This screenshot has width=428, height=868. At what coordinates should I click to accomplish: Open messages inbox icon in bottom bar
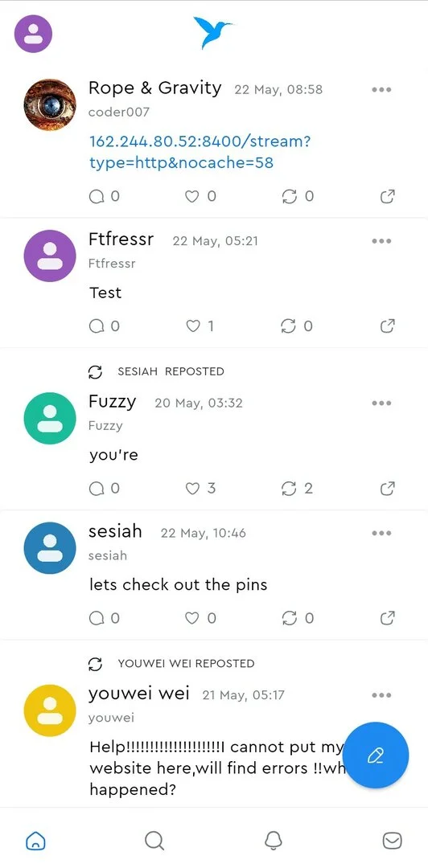click(x=393, y=841)
